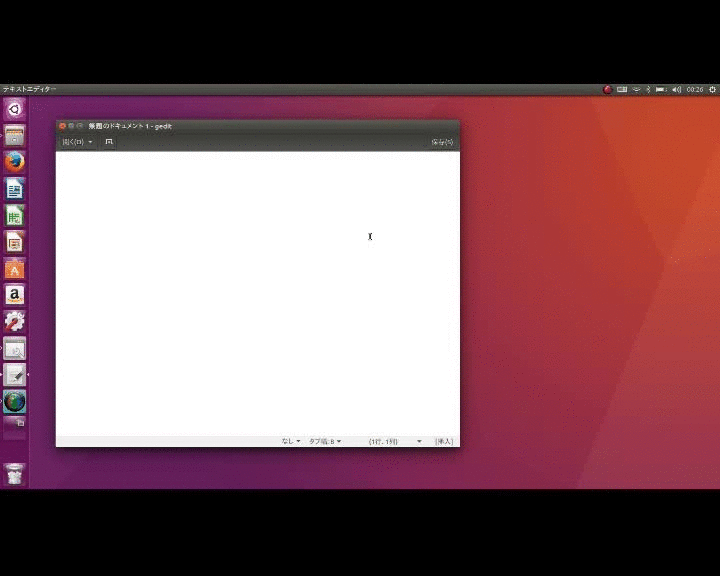Screen dimensions: 720x576
Task: Click the 開く(O) open button in gedit
Action: point(73,142)
